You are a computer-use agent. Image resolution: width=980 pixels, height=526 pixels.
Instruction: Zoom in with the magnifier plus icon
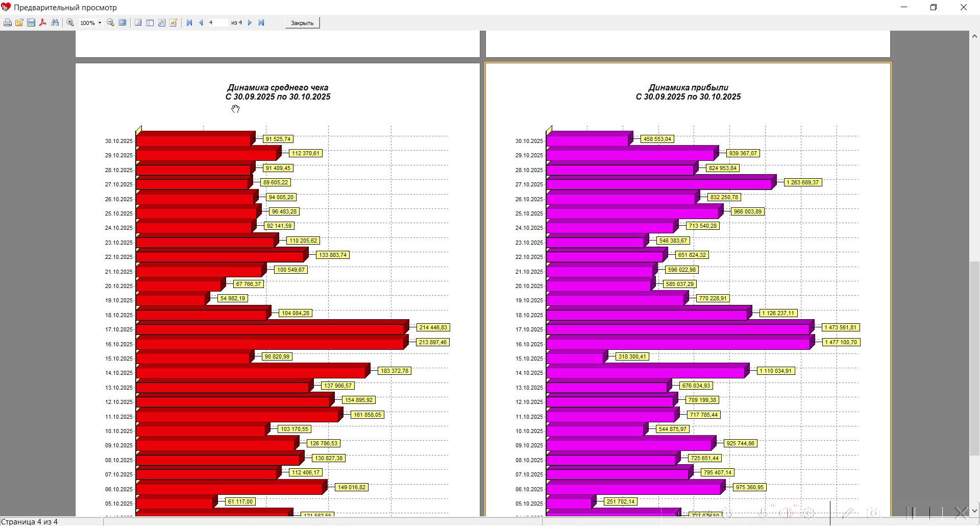[x=70, y=23]
